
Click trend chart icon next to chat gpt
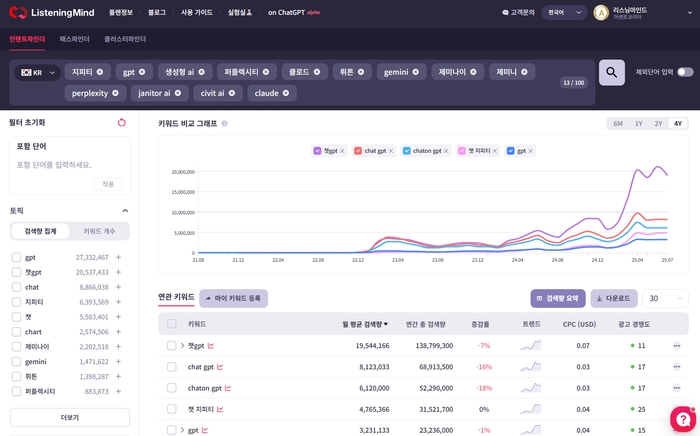pyautogui.click(x=220, y=367)
